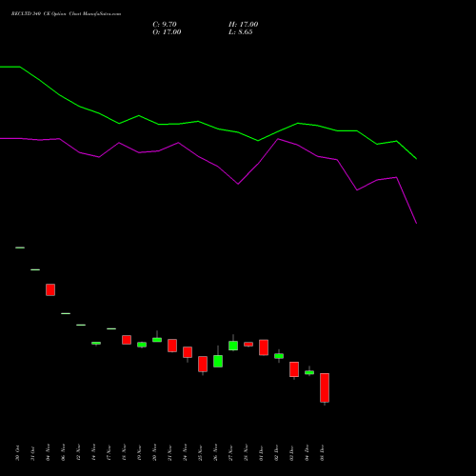The height and width of the screenshot is (476, 476).
Task: Select the green candle for 26 Nov
Action: [x=218, y=361]
